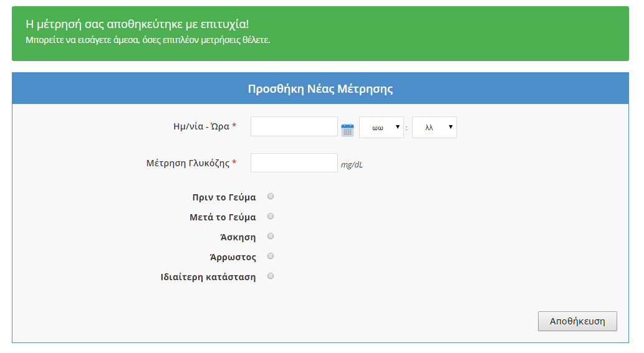The image size is (644, 353).
Task: Click the 'Προσθήκη Νέας Μέτρησης' panel header
Action: pyautogui.click(x=320, y=88)
